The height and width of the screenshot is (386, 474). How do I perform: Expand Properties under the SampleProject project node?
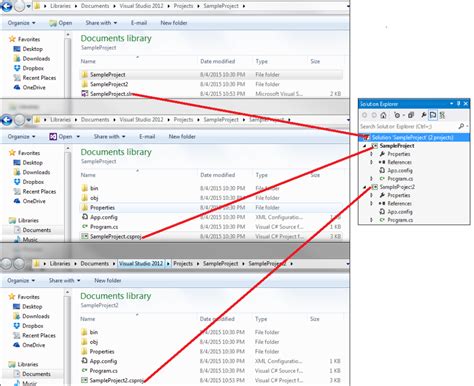(371, 154)
